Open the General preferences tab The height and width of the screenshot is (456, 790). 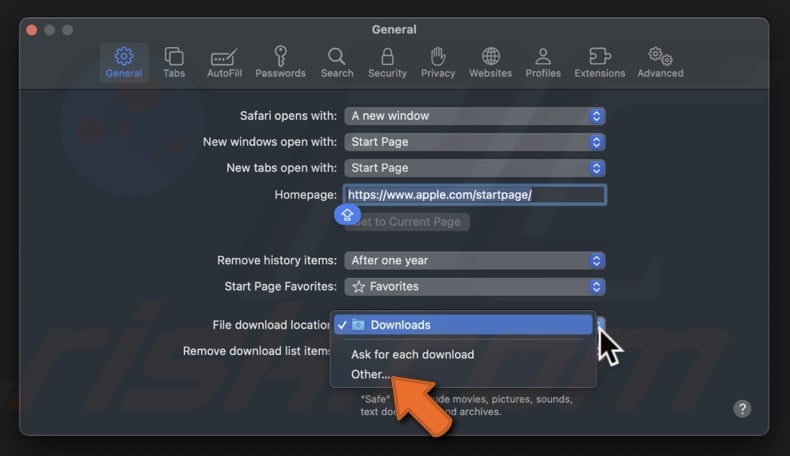click(123, 62)
